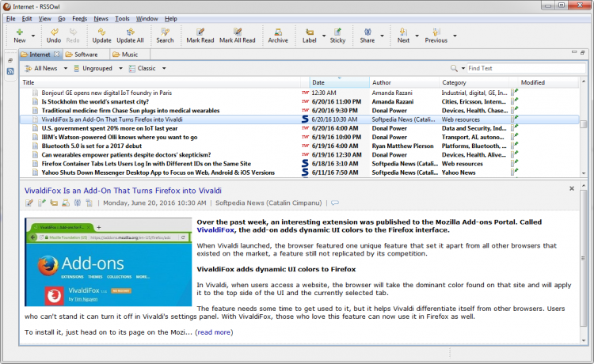
Task: Click Update All in the toolbar
Action: (x=130, y=36)
